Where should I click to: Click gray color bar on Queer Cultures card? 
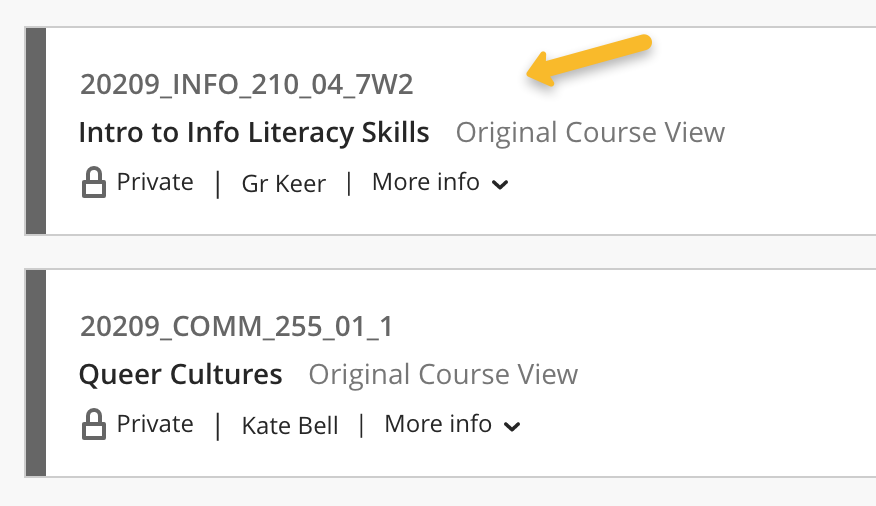coord(35,372)
